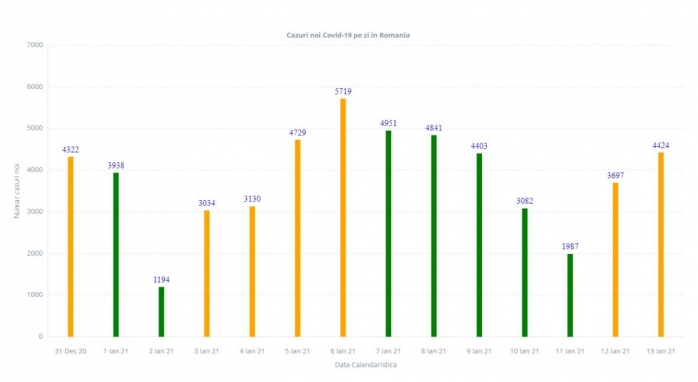Select the green bar with value 4951
This screenshot has width=698, height=382.
tap(388, 233)
